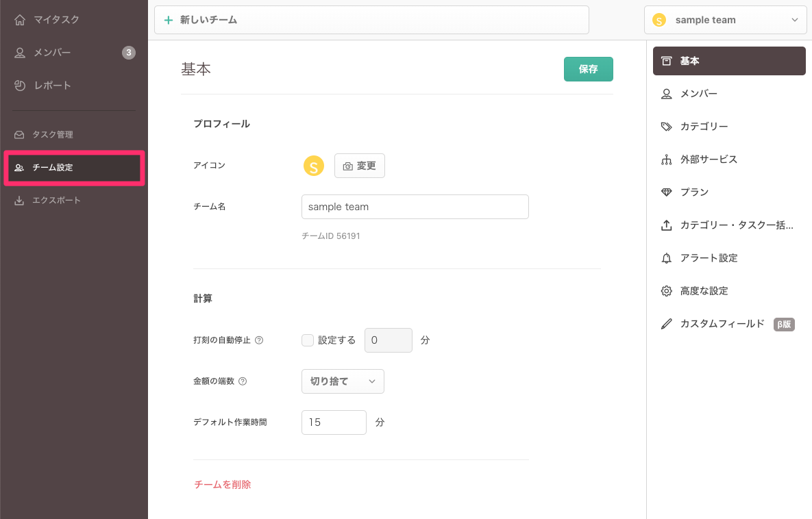Open プラン via the diamond icon

666,192
